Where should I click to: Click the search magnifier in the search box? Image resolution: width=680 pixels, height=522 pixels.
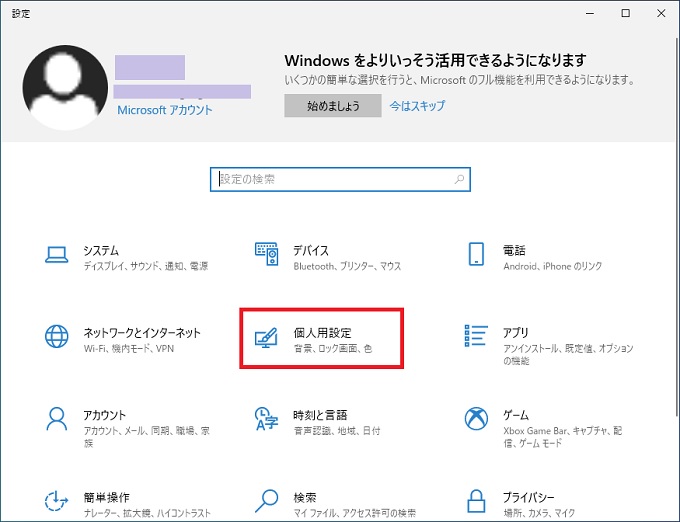[x=459, y=179]
